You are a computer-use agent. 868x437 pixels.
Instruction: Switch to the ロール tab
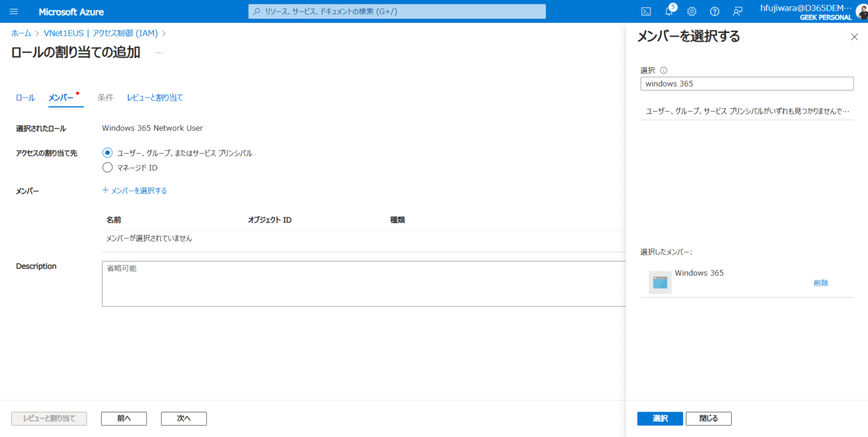click(25, 97)
